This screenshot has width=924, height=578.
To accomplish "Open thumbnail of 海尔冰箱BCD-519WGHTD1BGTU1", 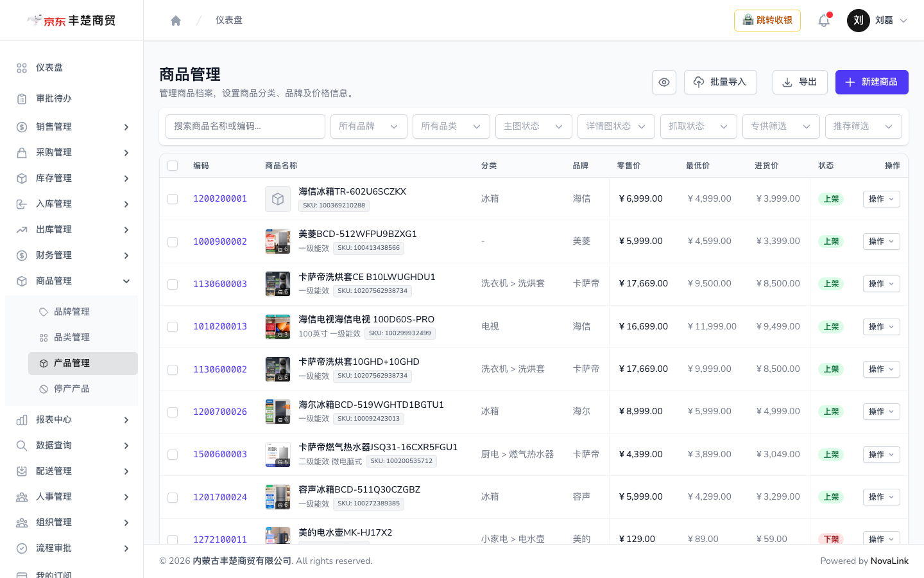I will 278,412.
